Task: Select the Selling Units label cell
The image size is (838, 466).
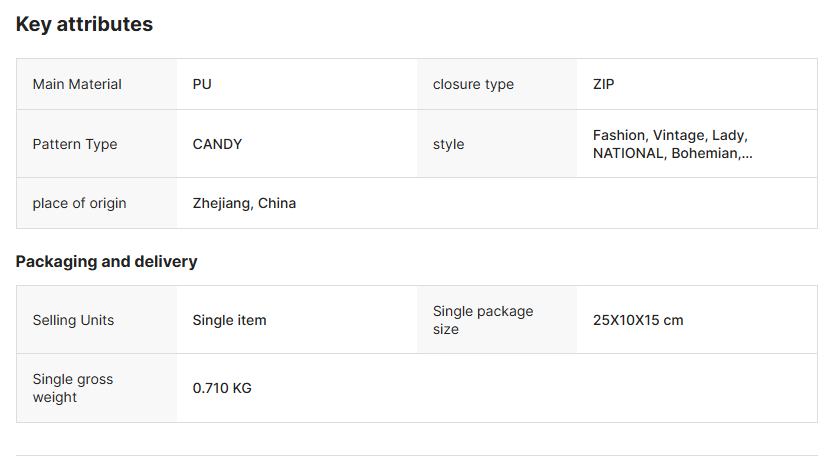Action: [73, 320]
